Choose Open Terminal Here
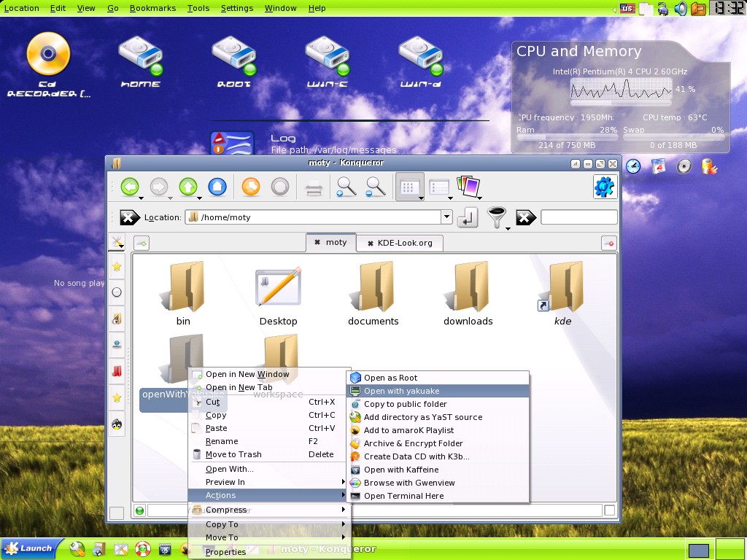This screenshot has width=747, height=560. pyautogui.click(x=438, y=496)
